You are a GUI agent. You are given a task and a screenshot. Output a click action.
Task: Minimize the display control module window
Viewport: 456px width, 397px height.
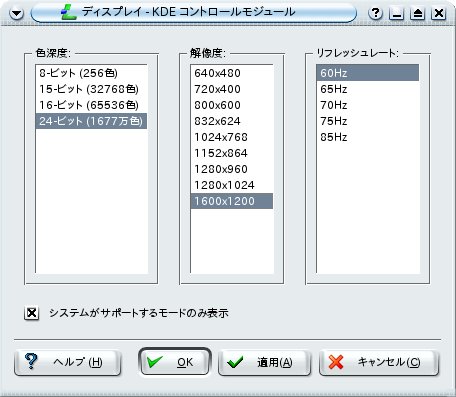(397, 13)
